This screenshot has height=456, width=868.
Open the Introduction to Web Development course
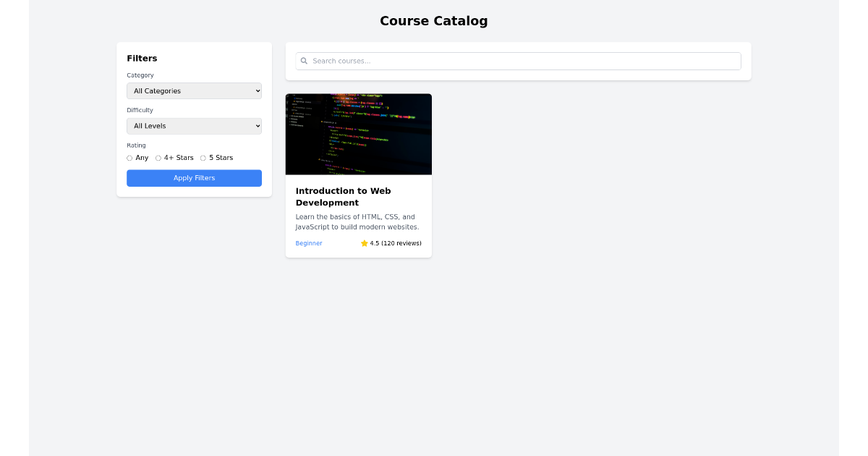click(343, 196)
